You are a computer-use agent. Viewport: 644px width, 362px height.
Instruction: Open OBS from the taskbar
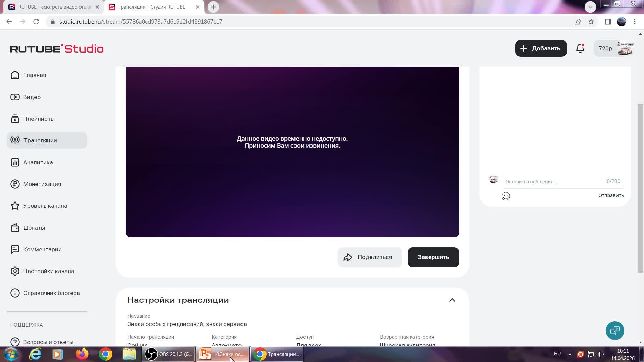click(x=168, y=354)
